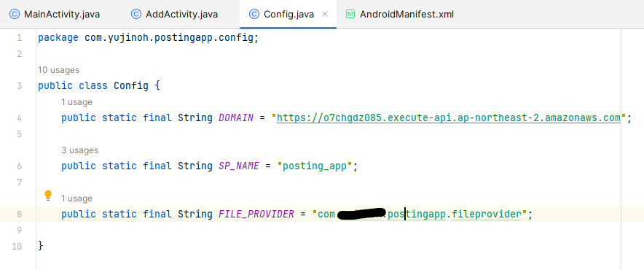The width and height of the screenshot is (644, 270).
Task: Click the 'package' keyword on line 1
Action: click(x=58, y=38)
